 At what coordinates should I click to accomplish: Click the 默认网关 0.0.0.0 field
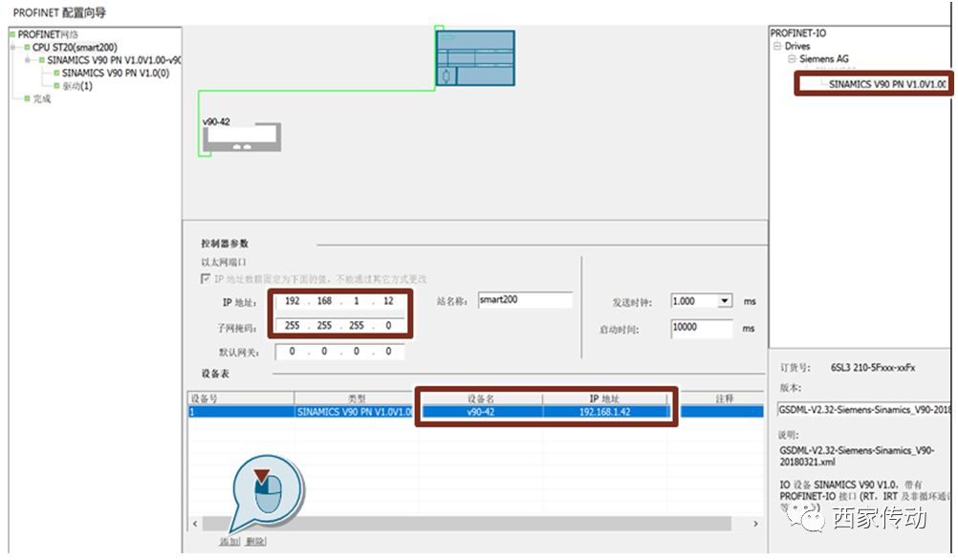(339, 352)
